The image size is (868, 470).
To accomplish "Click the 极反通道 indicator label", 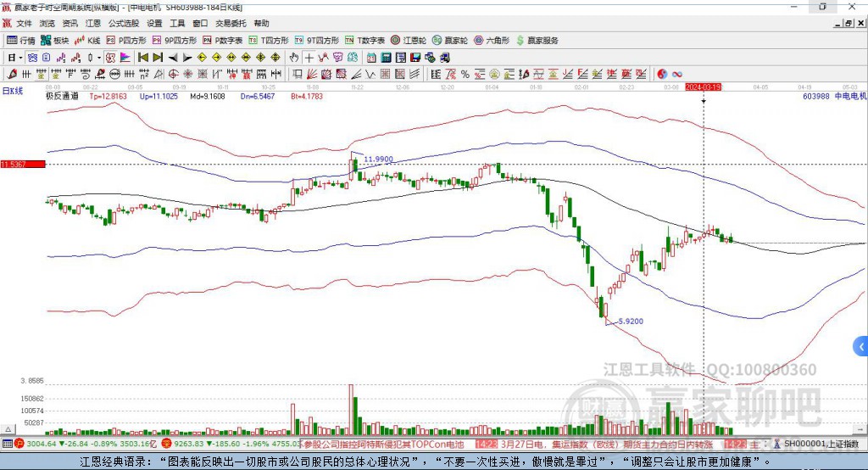I will coord(63,96).
